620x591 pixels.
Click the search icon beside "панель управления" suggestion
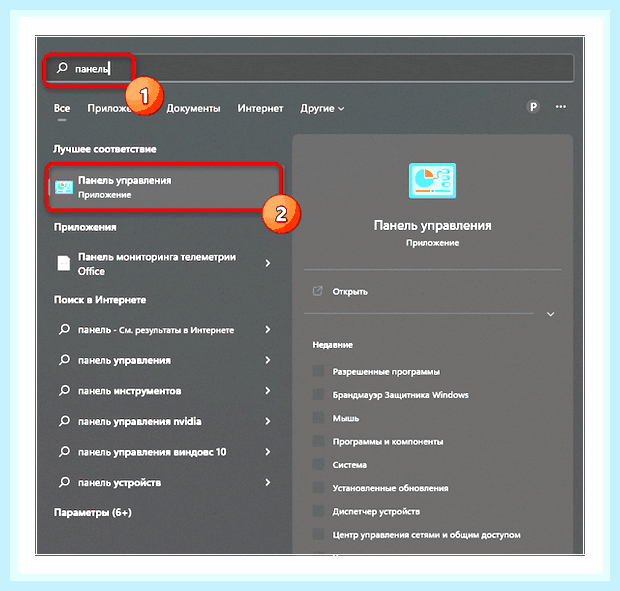tap(64, 360)
